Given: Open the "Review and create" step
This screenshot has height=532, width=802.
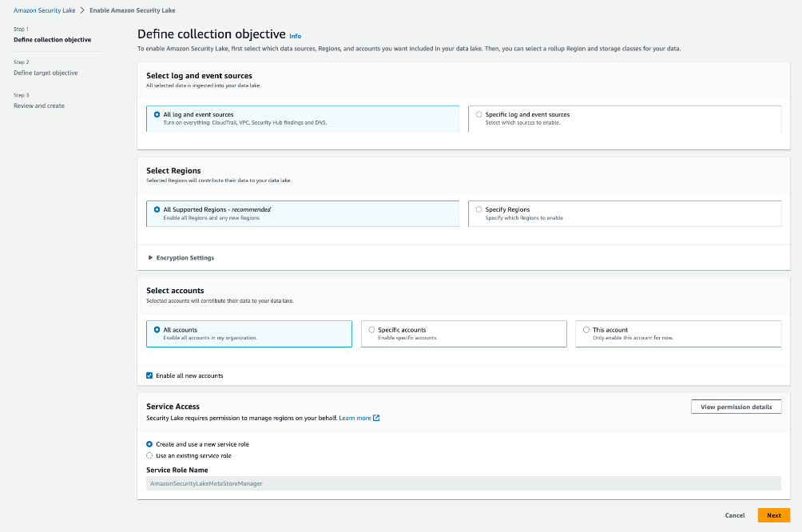Looking at the screenshot, I should tap(38, 105).
